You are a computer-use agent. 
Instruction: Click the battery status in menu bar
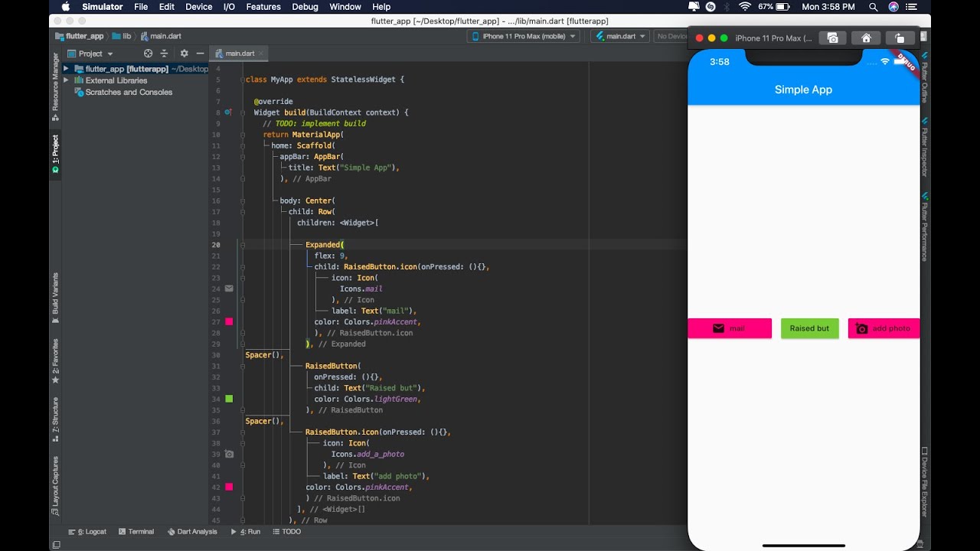(x=773, y=7)
